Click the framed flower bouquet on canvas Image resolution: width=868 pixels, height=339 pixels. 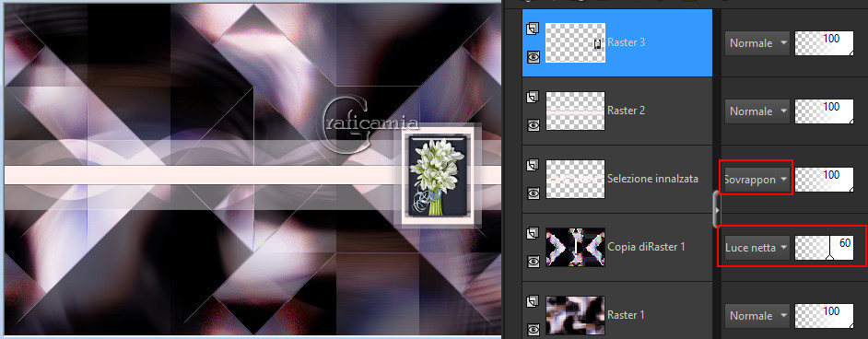pos(438,177)
